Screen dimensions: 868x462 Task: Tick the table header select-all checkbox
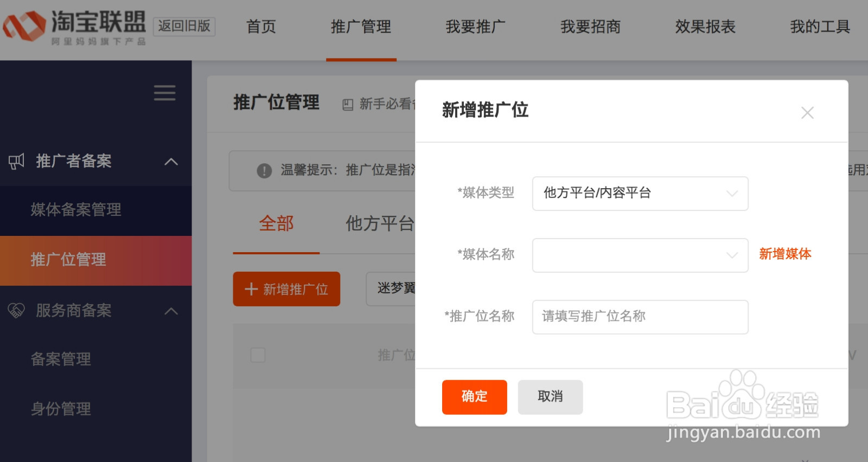pos(258,355)
